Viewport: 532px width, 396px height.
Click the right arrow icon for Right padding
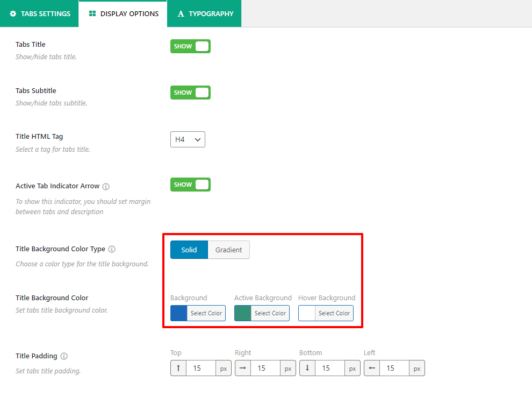[x=243, y=368]
